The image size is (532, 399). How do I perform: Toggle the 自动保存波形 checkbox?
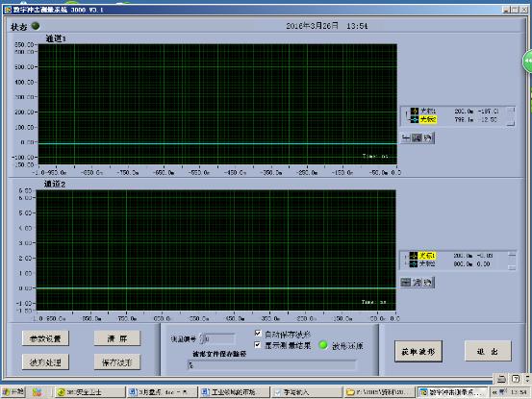point(258,334)
